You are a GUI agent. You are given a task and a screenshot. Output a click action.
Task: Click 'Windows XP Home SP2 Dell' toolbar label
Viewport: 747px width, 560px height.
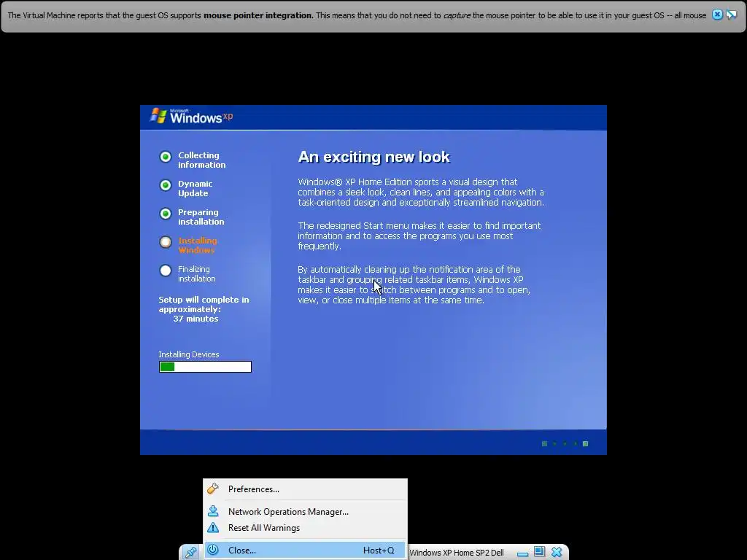tap(457, 553)
